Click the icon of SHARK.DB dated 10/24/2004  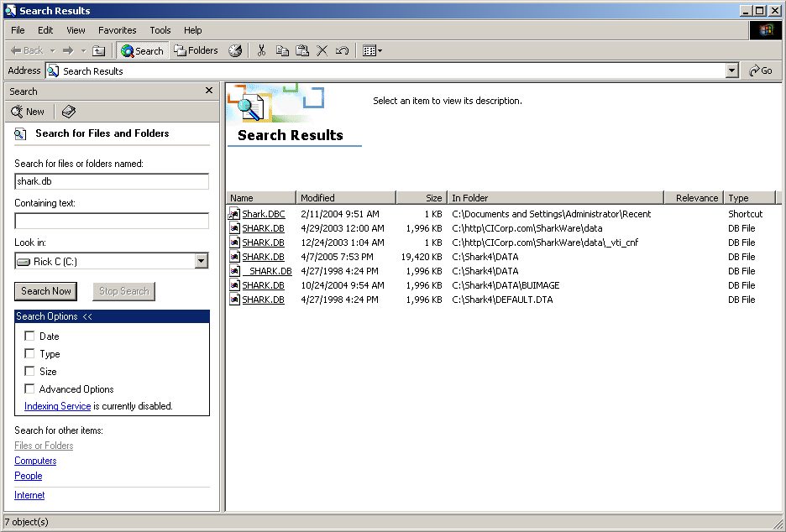234,285
